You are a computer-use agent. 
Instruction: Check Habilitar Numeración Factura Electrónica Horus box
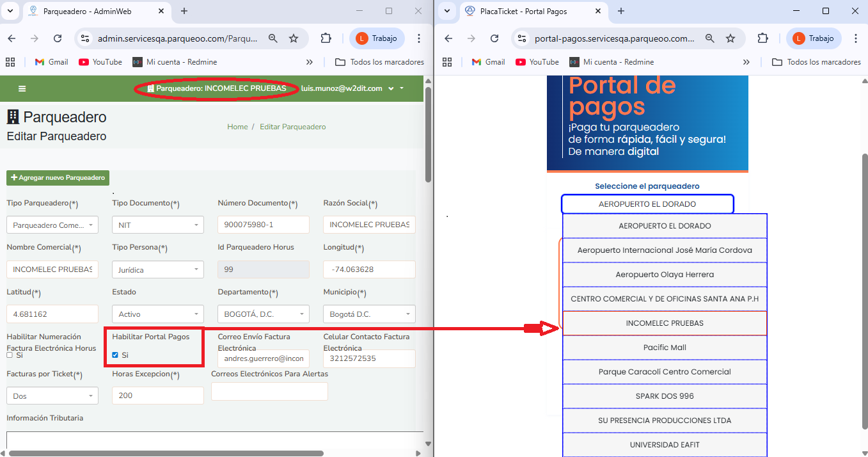click(x=10, y=355)
